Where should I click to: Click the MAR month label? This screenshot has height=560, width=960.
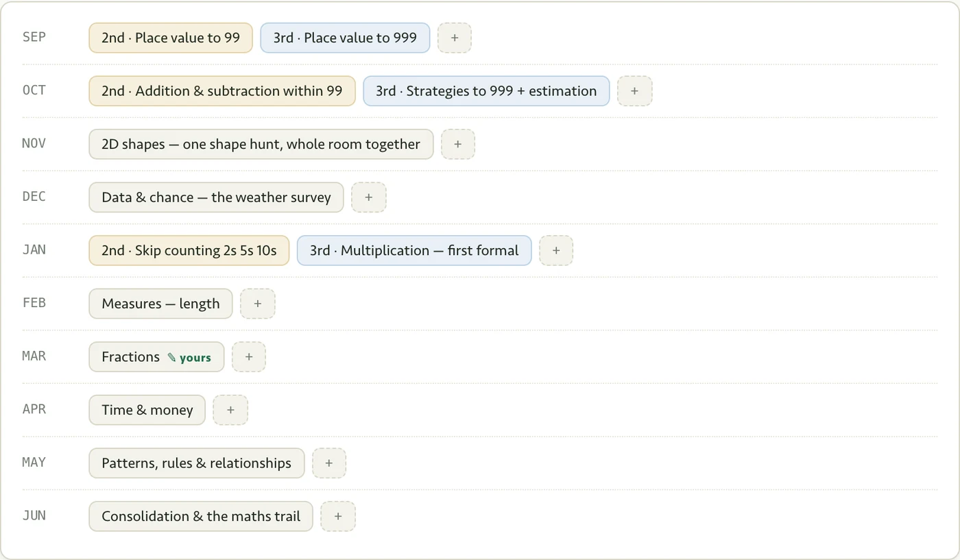click(34, 356)
